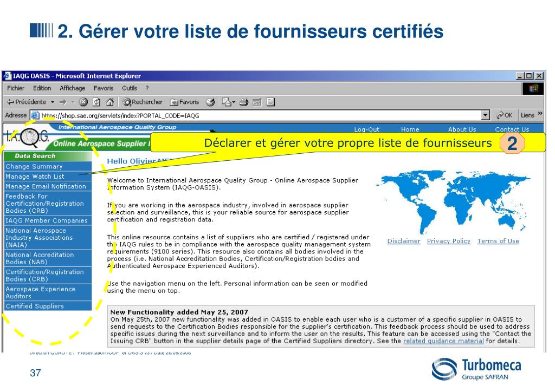This screenshot has height=392, width=555.
Task: Open Manage Watch List menu item
Action: [x=48, y=177]
